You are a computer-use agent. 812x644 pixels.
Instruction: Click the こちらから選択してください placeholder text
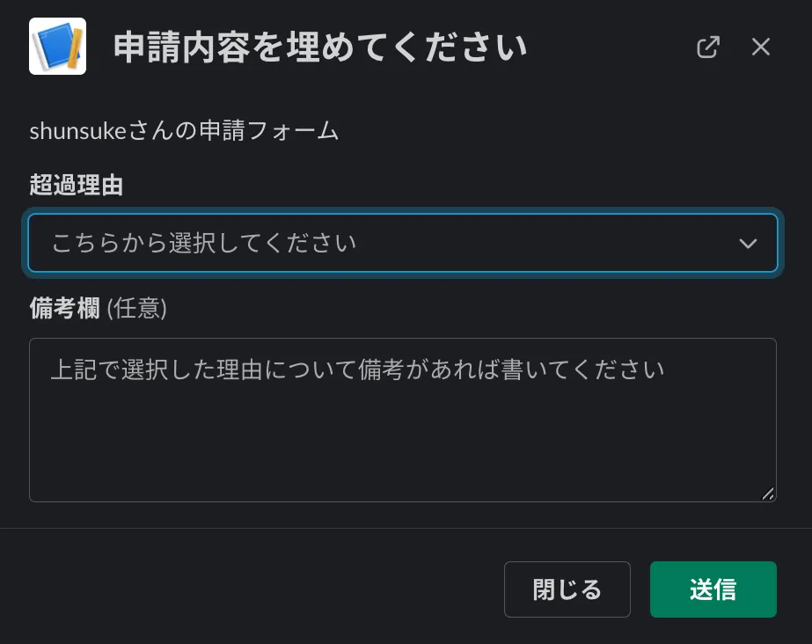pos(204,243)
